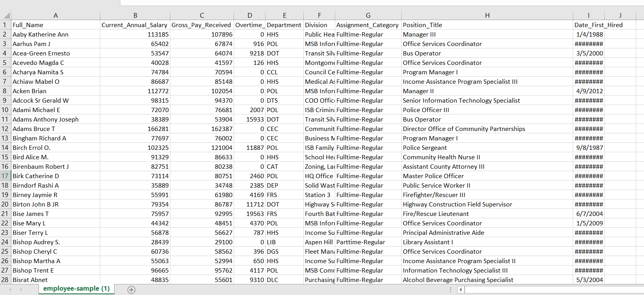Viewport: 644px width, 295px height.
Task: Select division cell Station 3
Action: [319, 195]
